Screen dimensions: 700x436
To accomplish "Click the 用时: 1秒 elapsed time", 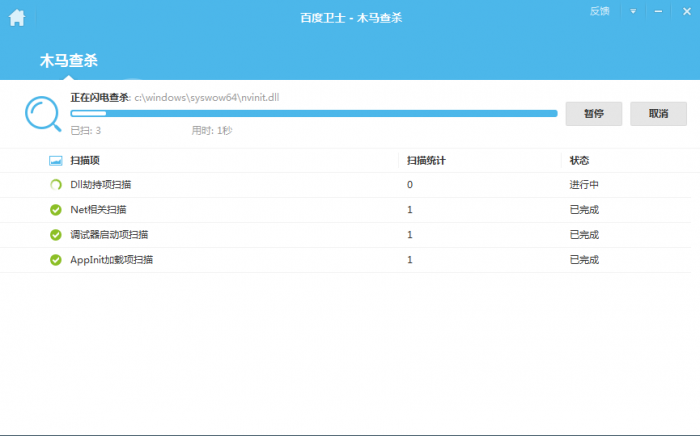I will tap(212, 131).
